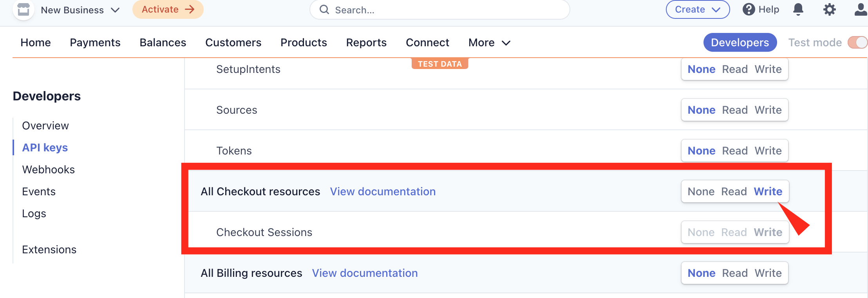Screen dimensions: 868x298
Task: Open the Connect tab
Action: [x=427, y=42]
